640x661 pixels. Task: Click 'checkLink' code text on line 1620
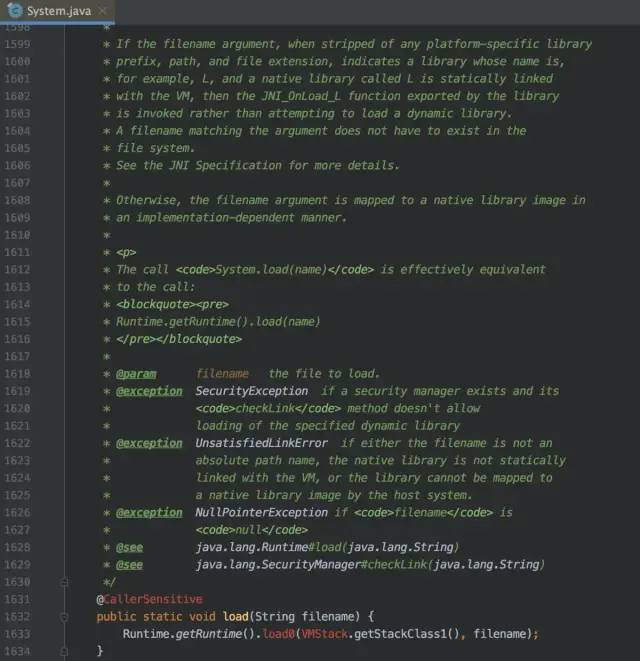[265, 408]
